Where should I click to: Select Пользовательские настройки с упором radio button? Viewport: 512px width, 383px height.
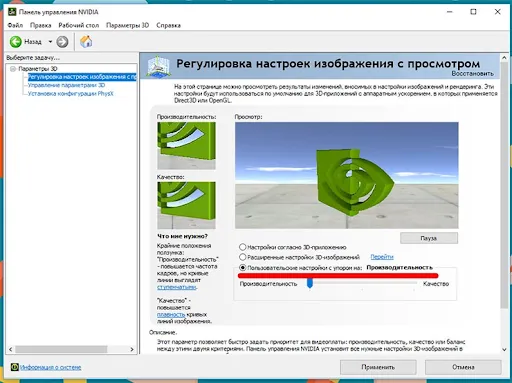point(243,267)
